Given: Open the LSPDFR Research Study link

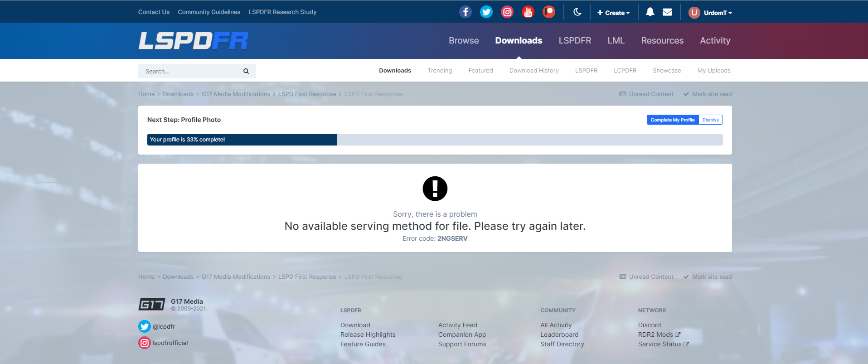Looking at the screenshot, I should pos(282,12).
